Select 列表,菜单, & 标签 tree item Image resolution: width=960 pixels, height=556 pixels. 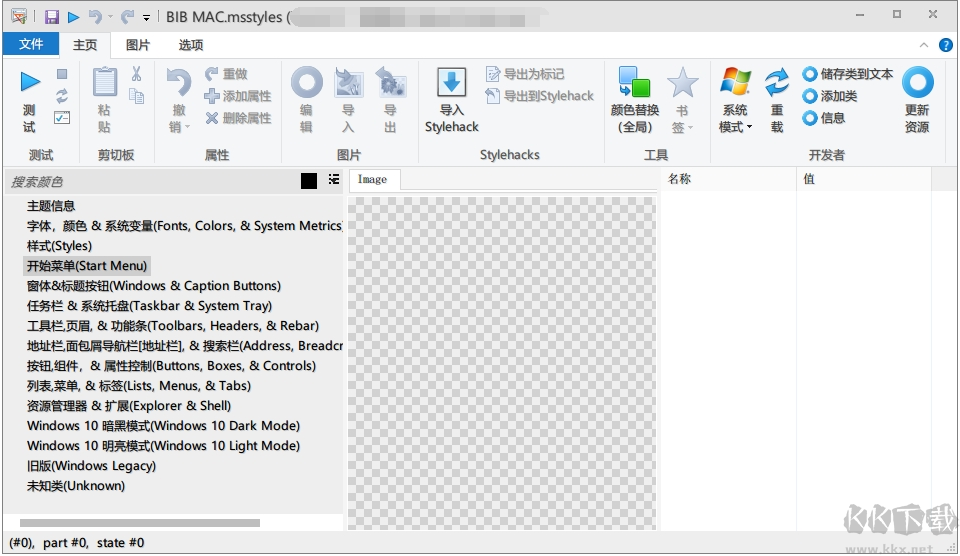click(x=139, y=386)
